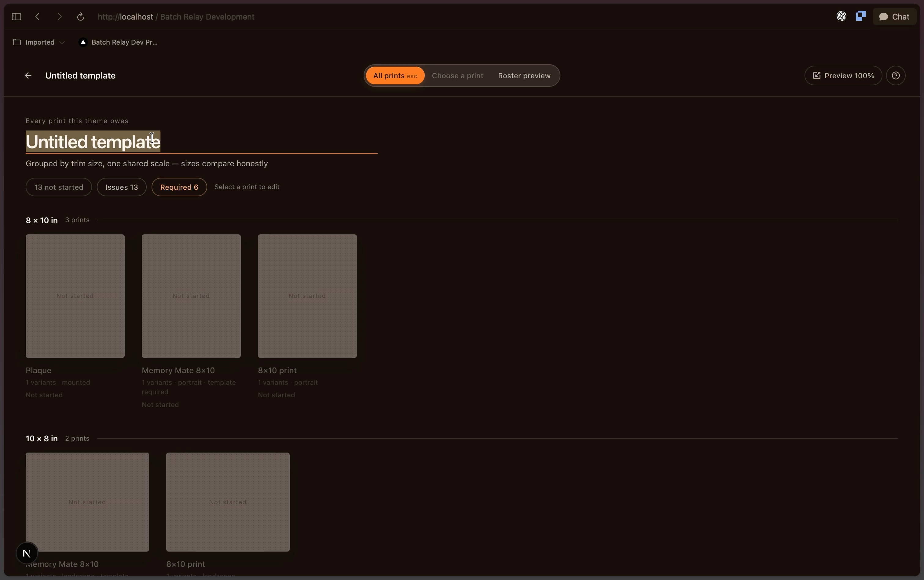Click the 10 × 8 in group heading

(42, 439)
